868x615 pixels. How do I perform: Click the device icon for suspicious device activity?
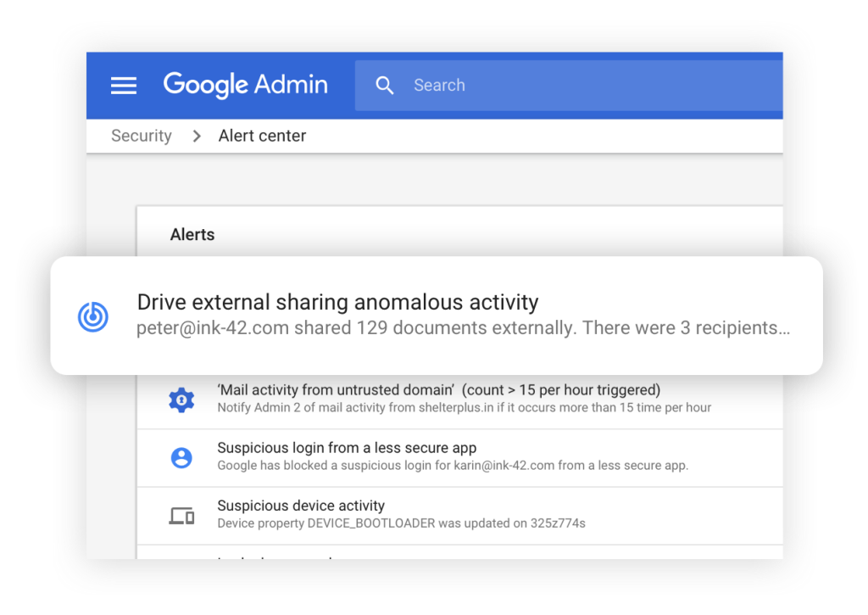(x=181, y=515)
